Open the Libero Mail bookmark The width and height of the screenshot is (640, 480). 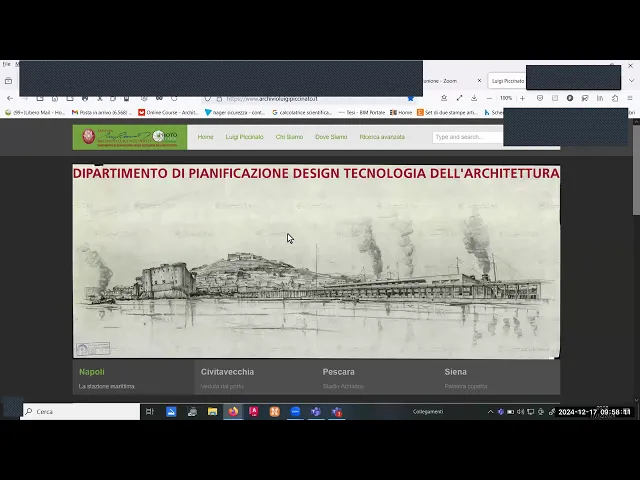coord(35,112)
